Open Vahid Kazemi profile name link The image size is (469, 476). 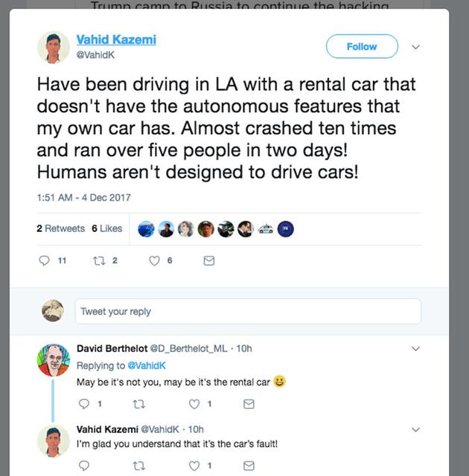[116, 39]
